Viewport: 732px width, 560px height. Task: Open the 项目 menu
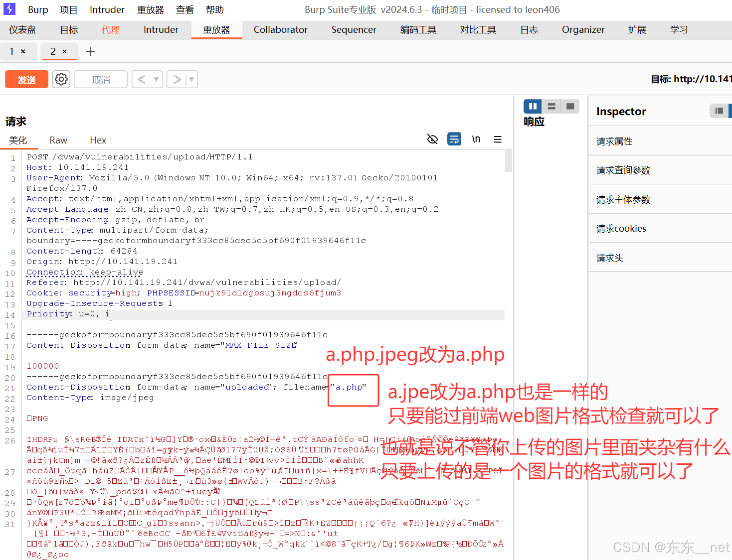pos(69,10)
